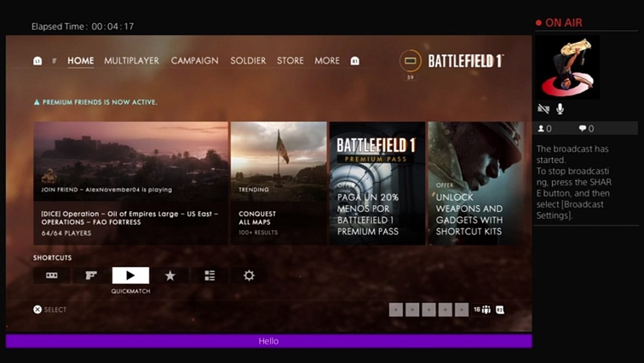Image resolution: width=644 pixels, height=363 pixels.
Task: Click the X SELECT button prompt
Action: [x=50, y=310]
